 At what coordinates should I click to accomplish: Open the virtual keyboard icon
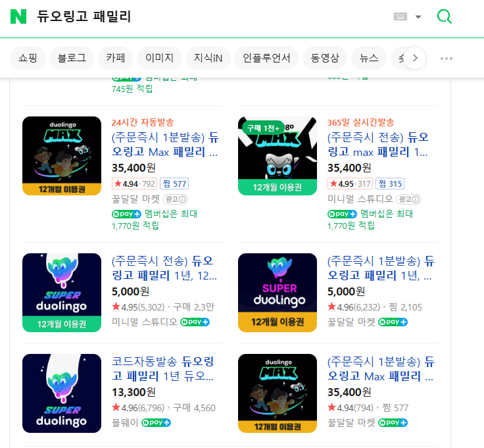[400, 16]
